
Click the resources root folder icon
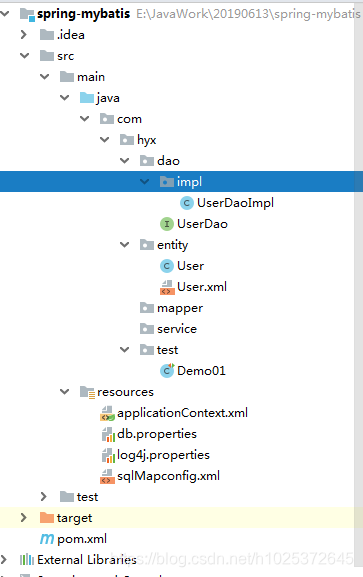88,392
